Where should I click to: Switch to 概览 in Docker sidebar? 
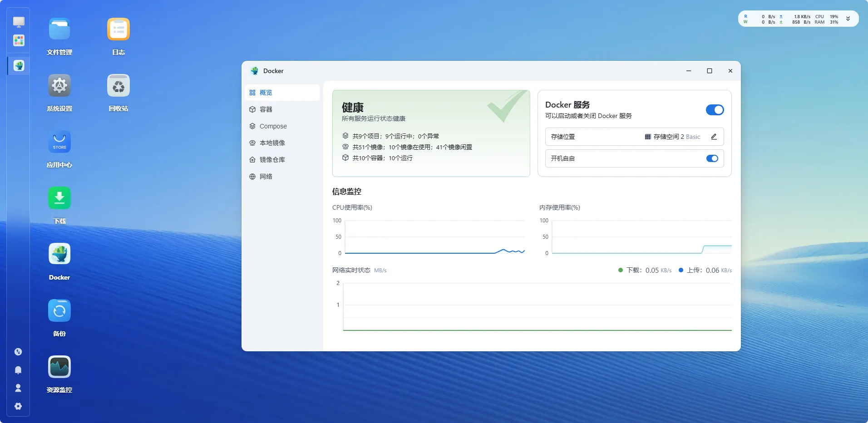click(282, 93)
